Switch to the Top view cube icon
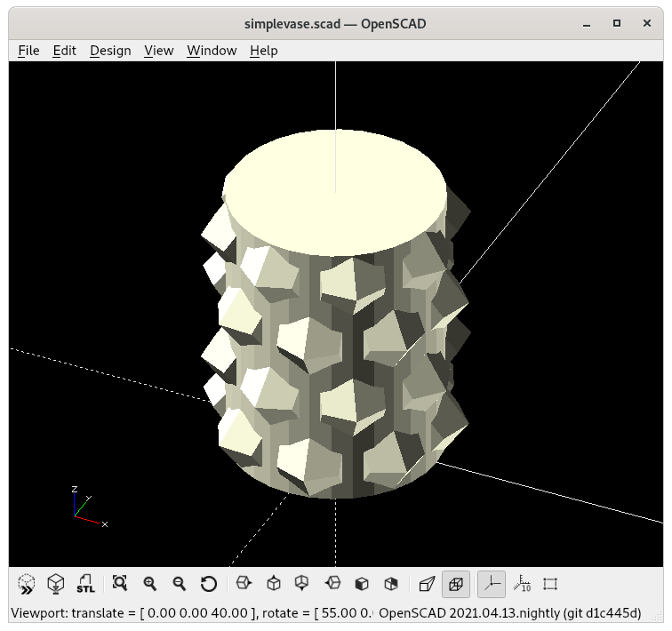 (274, 584)
